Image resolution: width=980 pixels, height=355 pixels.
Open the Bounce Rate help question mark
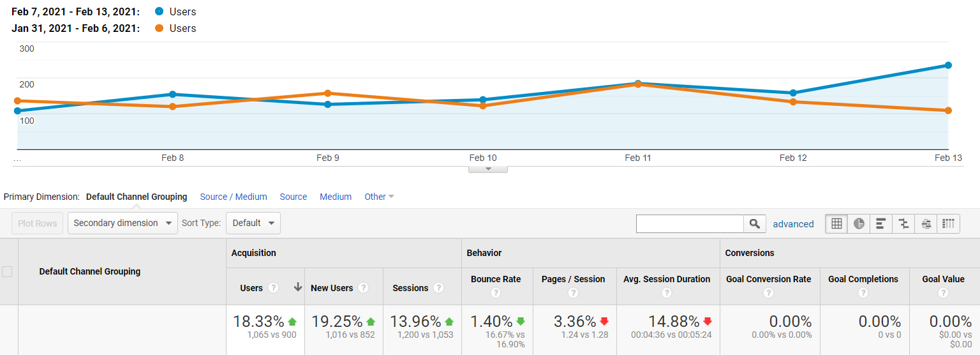[x=496, y=293]
